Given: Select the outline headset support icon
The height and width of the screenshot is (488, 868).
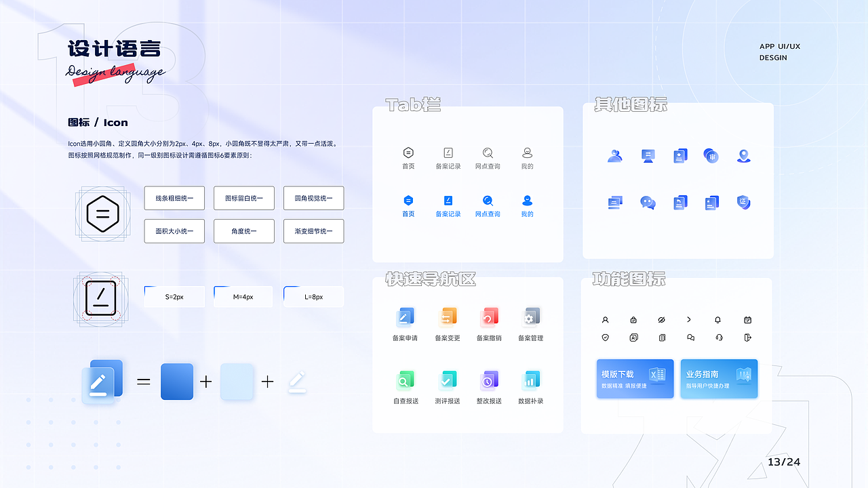Looking at the screenshot, I should tap(719, 338).
